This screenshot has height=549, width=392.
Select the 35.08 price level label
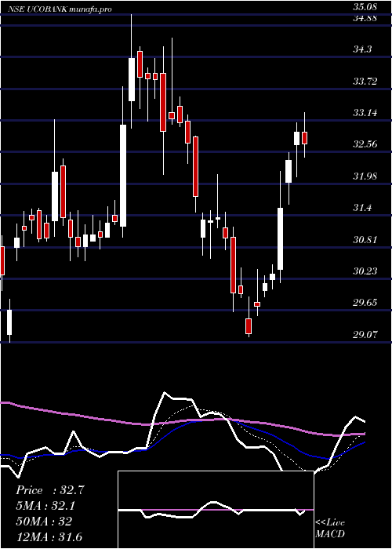tap(365, 6)
